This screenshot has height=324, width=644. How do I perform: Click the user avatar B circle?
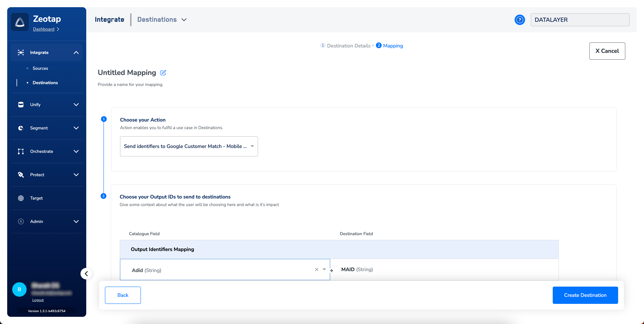coord(20,289)
